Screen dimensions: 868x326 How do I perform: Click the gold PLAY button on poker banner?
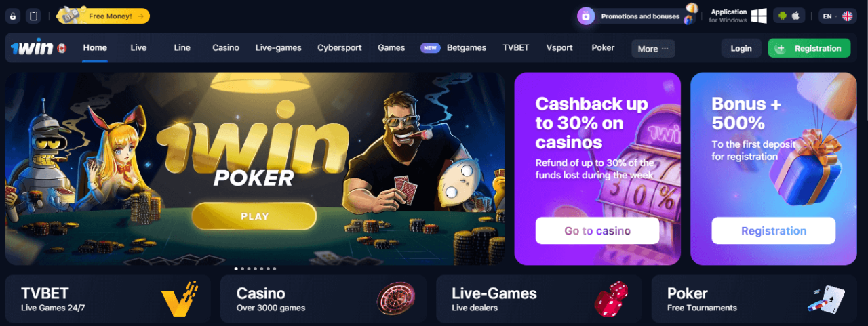254,216
